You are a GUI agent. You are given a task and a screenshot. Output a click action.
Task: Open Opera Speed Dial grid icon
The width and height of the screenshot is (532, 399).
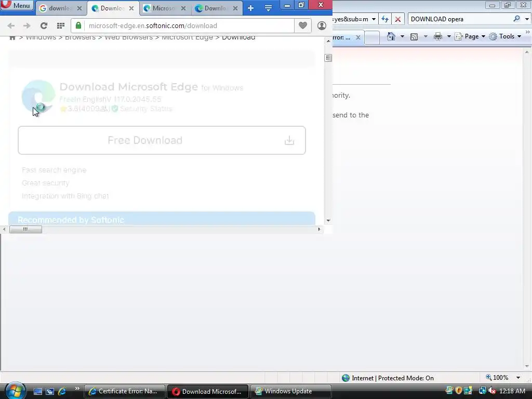point(61,26)
